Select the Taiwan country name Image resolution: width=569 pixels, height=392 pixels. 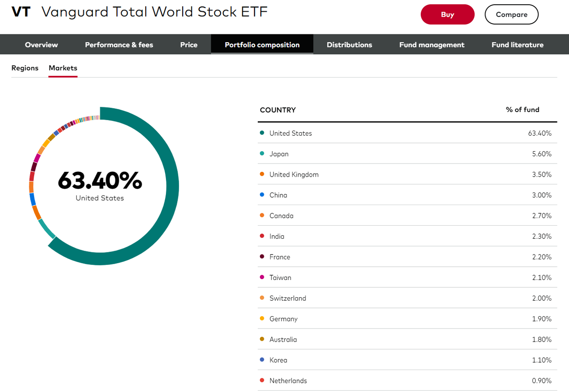pyautogui.click(x=280, y=278)
